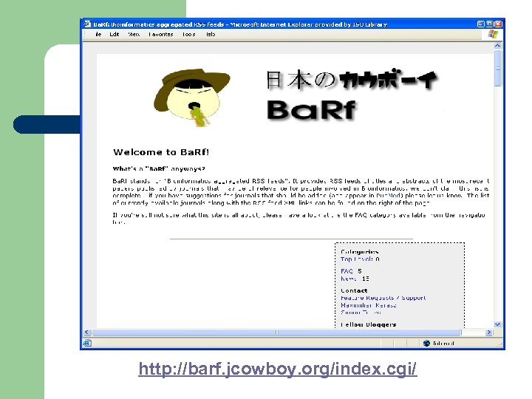Open Maximilian contact link
The height and width of the screenshot is (399, 532).
pyautogui.click(x=369, y=305)
